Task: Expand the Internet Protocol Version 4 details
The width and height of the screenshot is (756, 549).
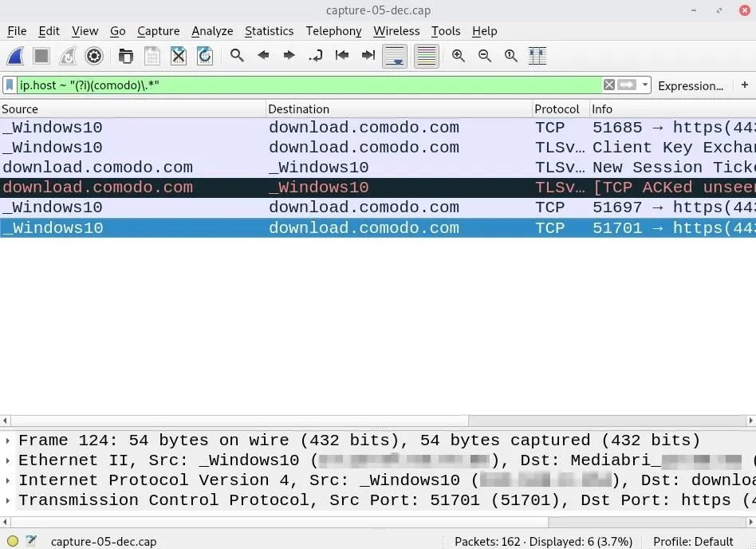Action: click(x=8, y=481)
